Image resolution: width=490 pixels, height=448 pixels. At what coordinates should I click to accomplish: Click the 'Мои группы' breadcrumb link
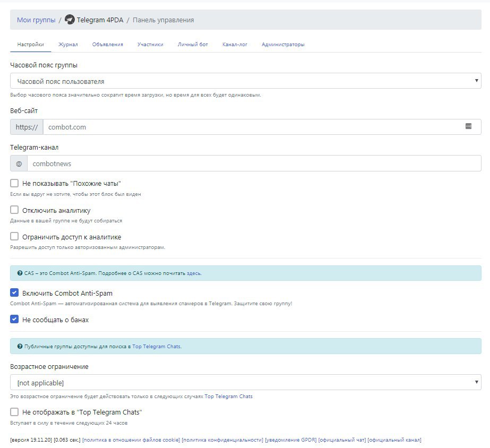coord(36,20)
